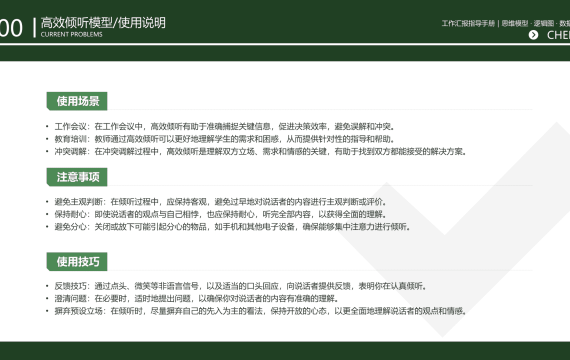
Task: Click the title 高效倾听模型/使用说明
Action: [103, 23]
